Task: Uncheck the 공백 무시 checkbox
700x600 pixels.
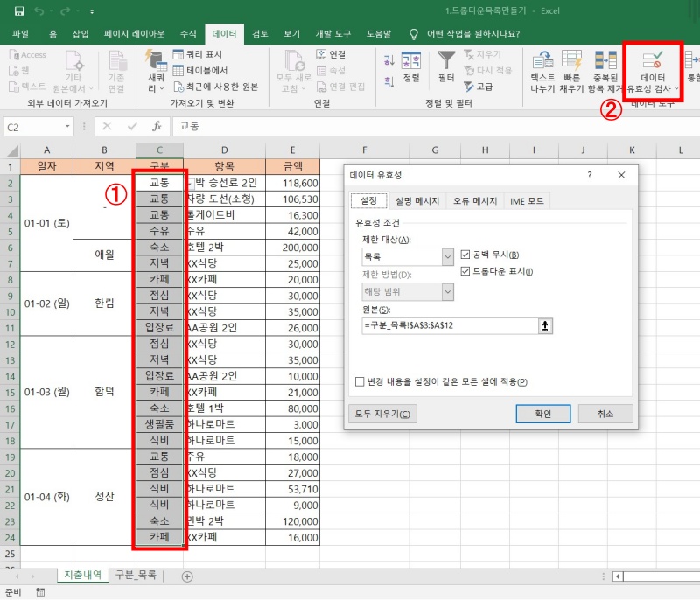Action: click(x=465, y=254)
